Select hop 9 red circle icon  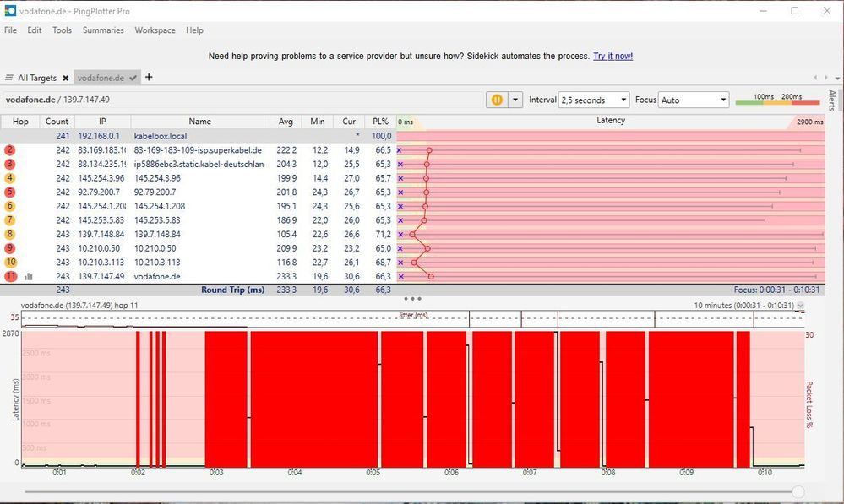pos(9,248)
